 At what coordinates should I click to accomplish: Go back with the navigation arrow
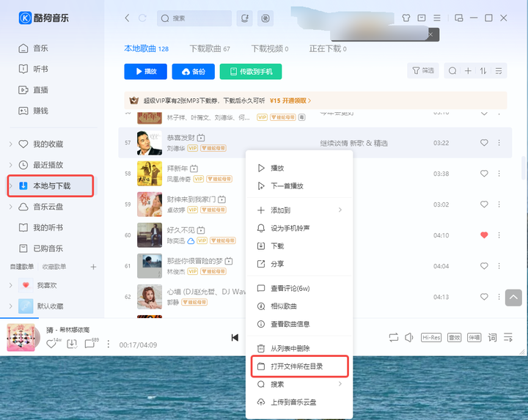[127, 18]
